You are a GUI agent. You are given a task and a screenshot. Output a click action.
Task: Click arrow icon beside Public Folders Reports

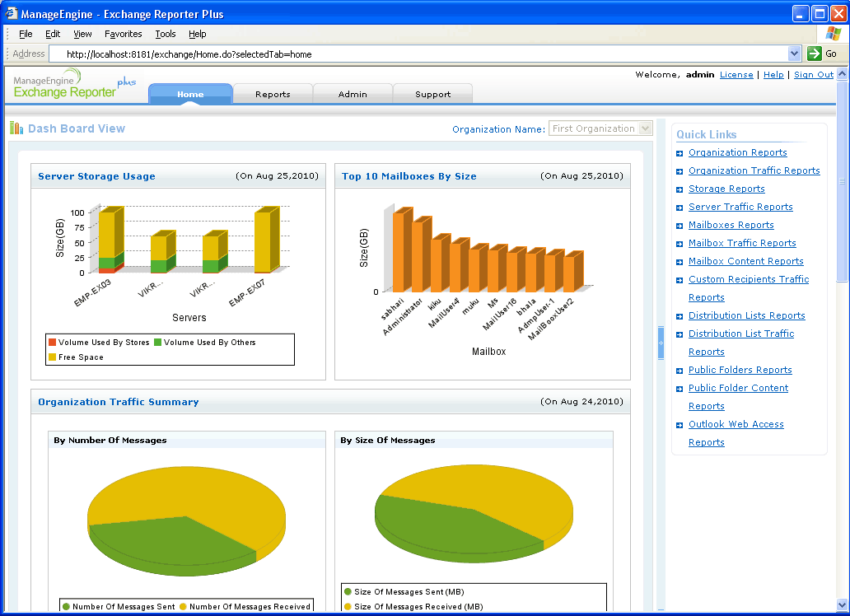[680, 371]
